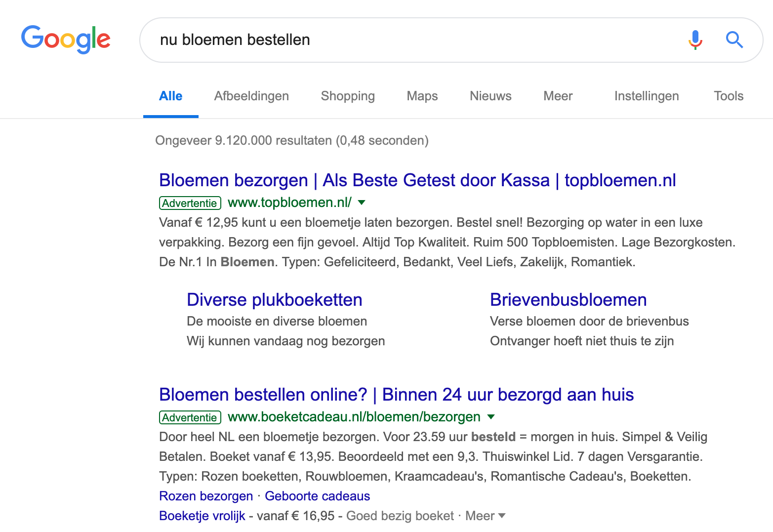Switch to the Afbeeldingen tab
Image resolution: width=773 pixels, height=532 pixels.
point(251,96)
